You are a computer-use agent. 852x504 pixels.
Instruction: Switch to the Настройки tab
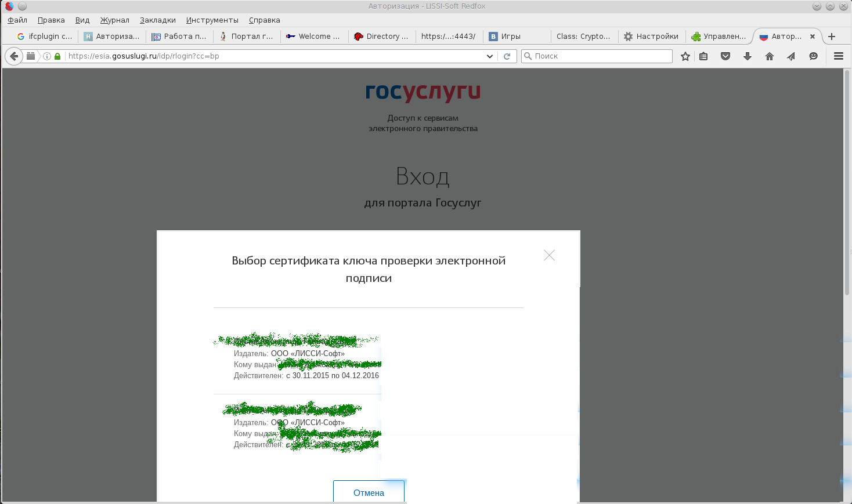click(x=651, y=36)
